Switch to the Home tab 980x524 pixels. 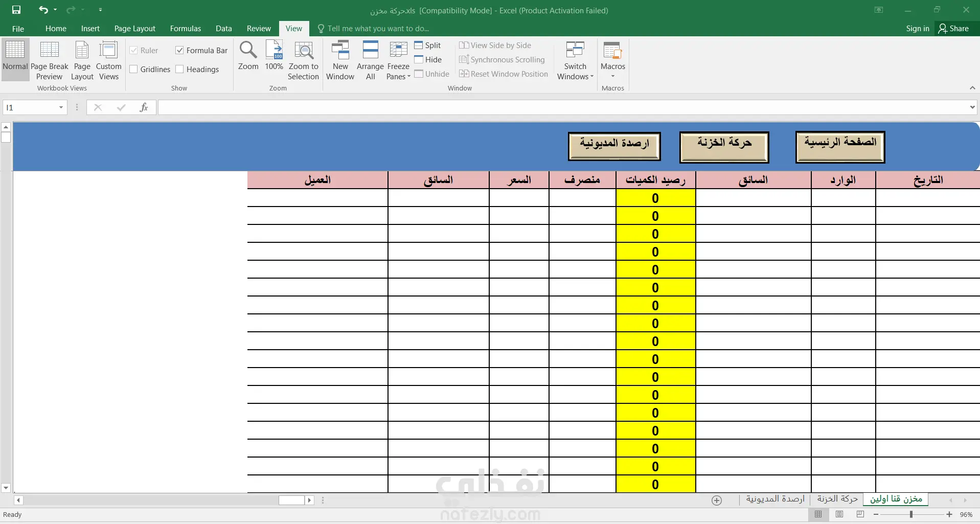(56, 29)
